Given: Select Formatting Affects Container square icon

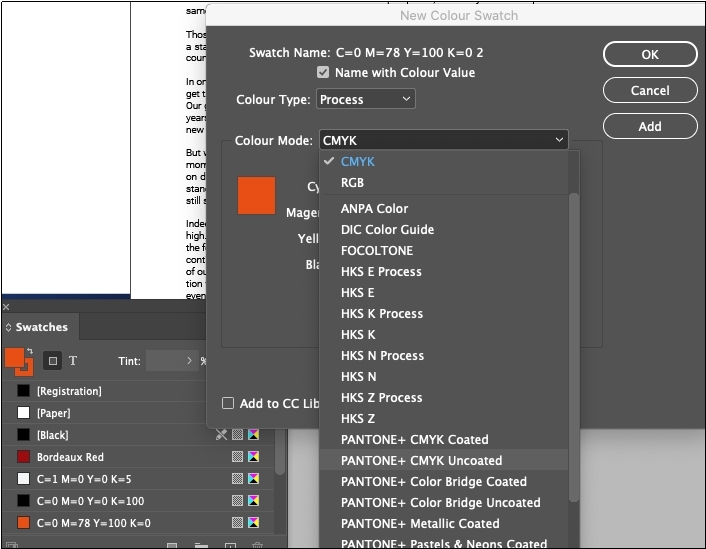Looking at the screenshot, I should coord(53,361).
